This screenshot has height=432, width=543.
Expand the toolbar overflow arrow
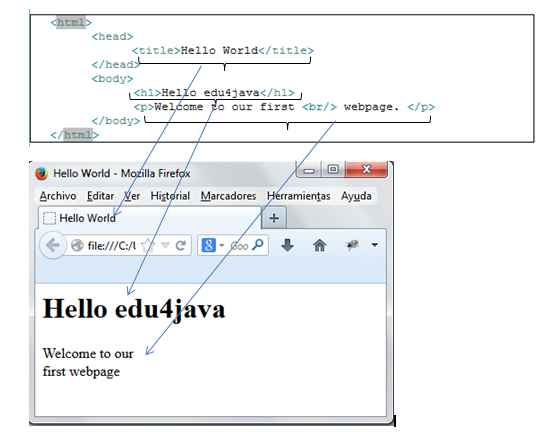click(374, 245)
